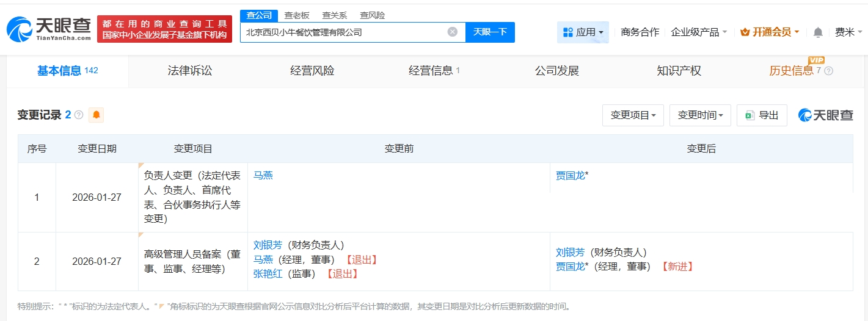Switch to the 法律诉讼 tab

tap(190, 71)
